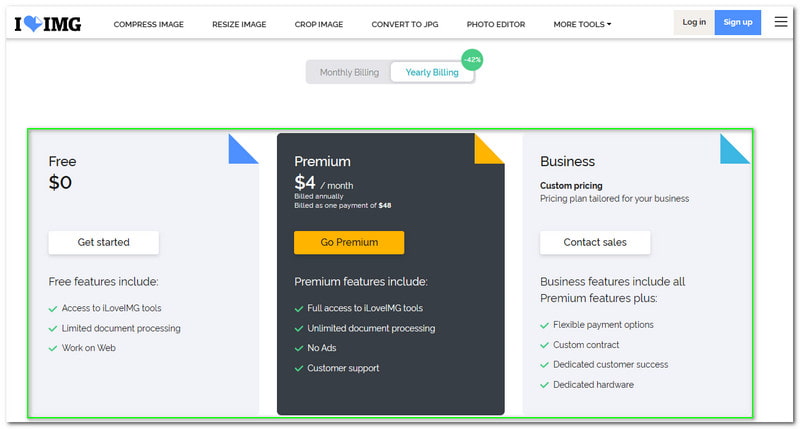Click 'Custom contract' feature

pyautogui.click(x=586, y=345)
